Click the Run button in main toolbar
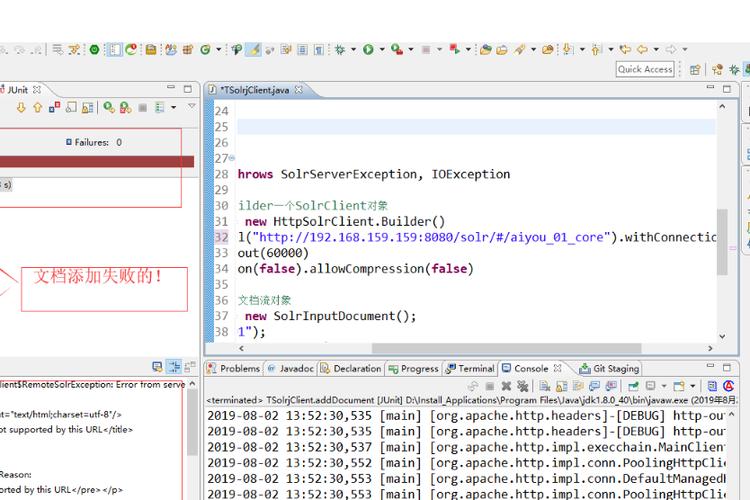Image resolution: width=750 pixels, height=500 pixels. point(368,49)
